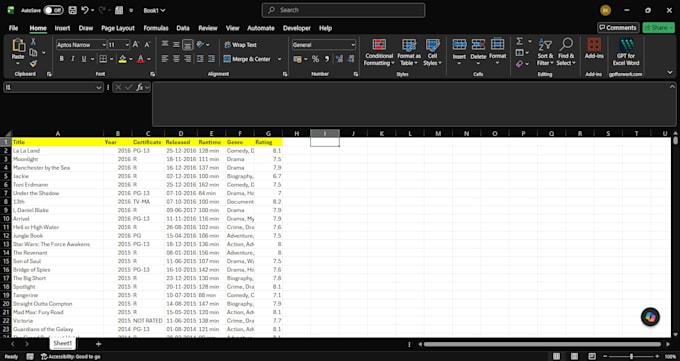The height and width of the screenshot is (361, 680).
Task: Apply Comma Style format
Action: (x=327, y=59)
